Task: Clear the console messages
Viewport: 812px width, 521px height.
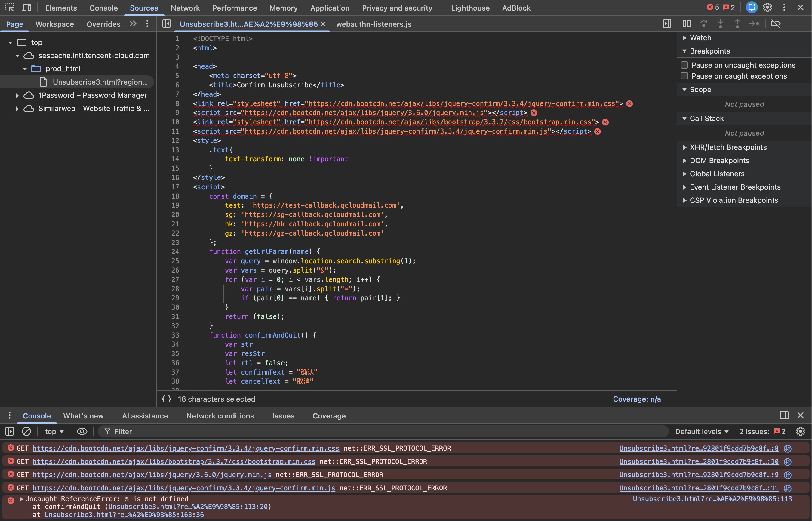Action: click(26, 431)
